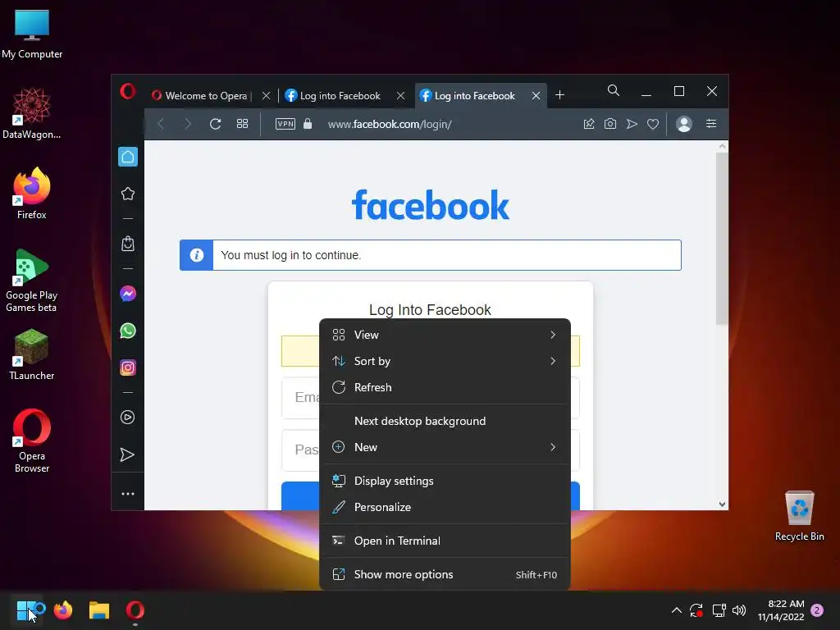Screen dimensions: 840x630
Task: Open Instagram in the Opera sidebar
Action: (x=128, y=367)
